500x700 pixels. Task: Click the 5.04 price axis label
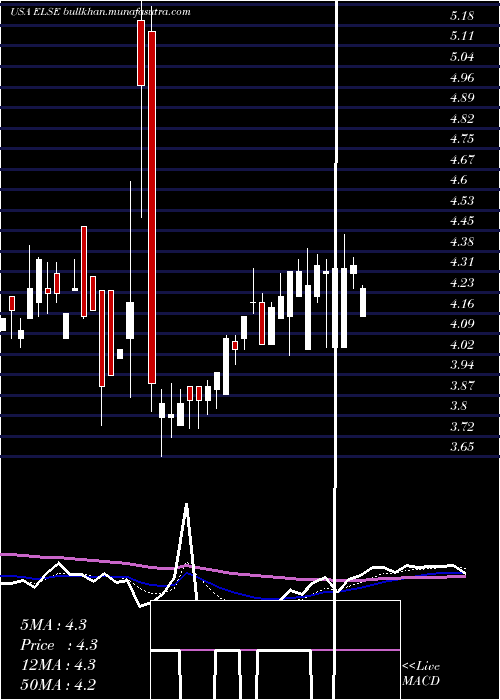click(462, 57)
